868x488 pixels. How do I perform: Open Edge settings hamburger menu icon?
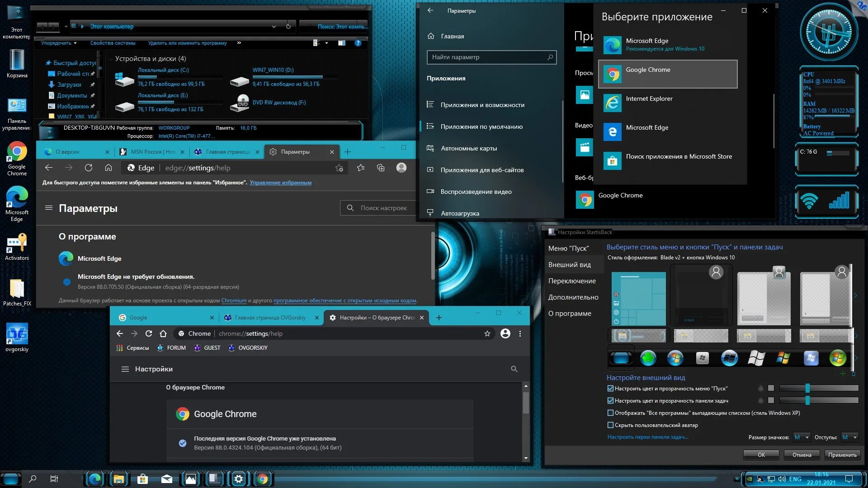pyautogui.click(x=49, y=208)
